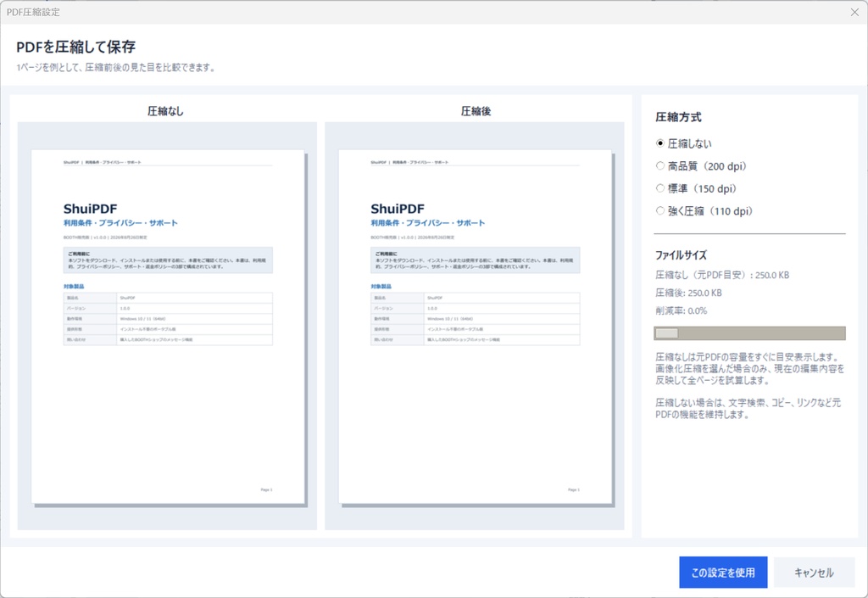Click the 圧縮なし preview page thumbnail
The image size is (868, 598).
pyautogui.click(x=168, y=327)
